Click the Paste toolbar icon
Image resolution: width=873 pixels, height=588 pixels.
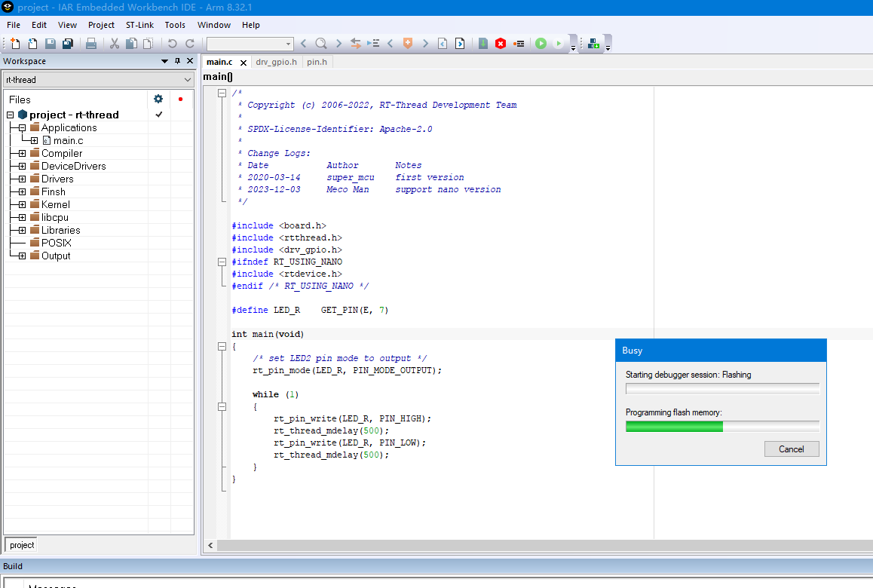149,44
